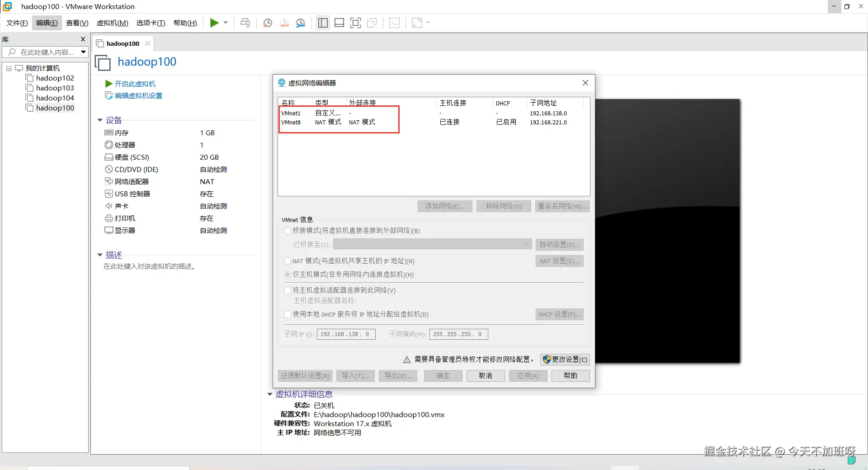
Task: Open the 选项卡(T) menu
Action: [x=151, y=23]
